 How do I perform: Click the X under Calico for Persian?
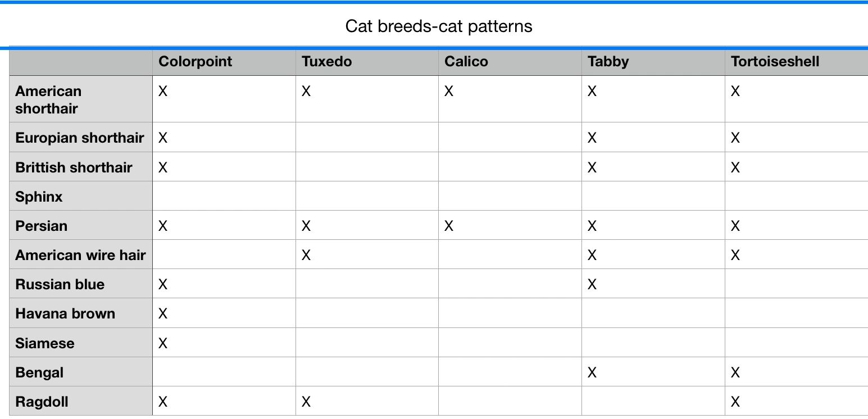[x=449, y=226]
